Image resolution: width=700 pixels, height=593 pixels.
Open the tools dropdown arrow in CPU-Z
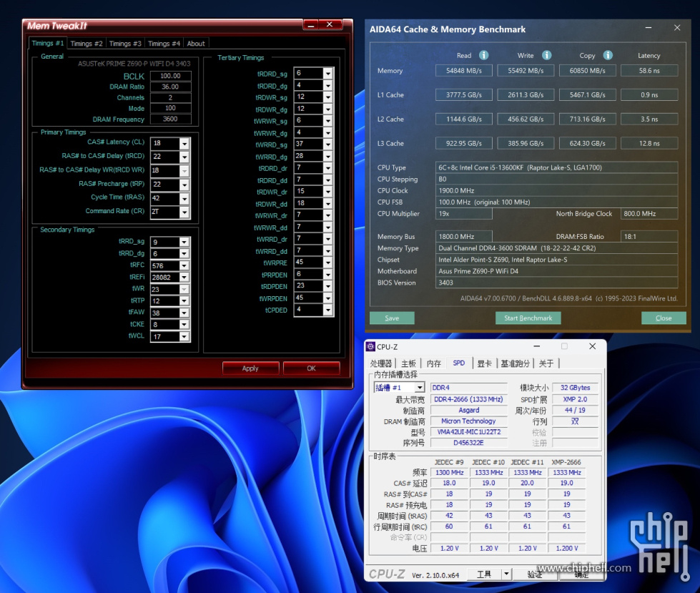[x=506, y=574]
